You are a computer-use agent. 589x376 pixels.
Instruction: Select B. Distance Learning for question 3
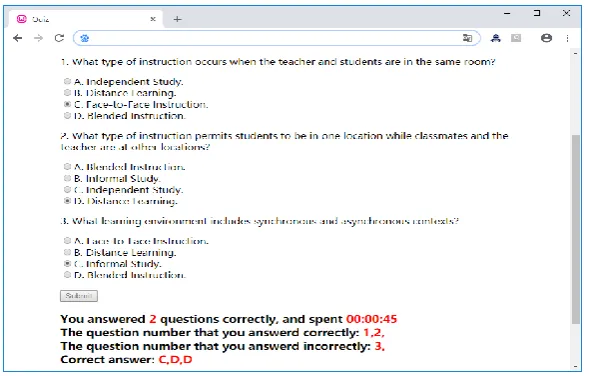[x=67, y=252]
